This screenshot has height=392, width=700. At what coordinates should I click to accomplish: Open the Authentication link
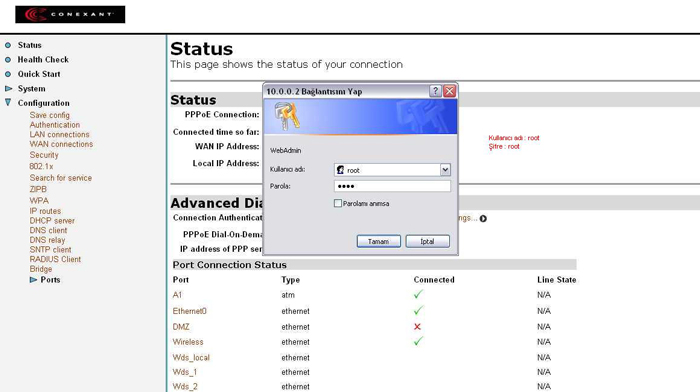click(x=54, y=125)
